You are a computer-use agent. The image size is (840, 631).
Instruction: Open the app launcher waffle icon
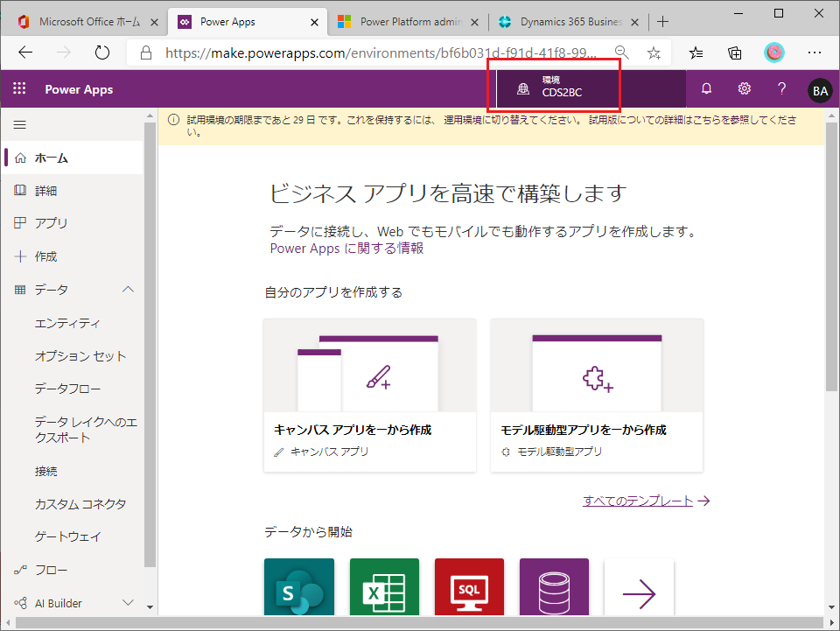pos(19,89)
